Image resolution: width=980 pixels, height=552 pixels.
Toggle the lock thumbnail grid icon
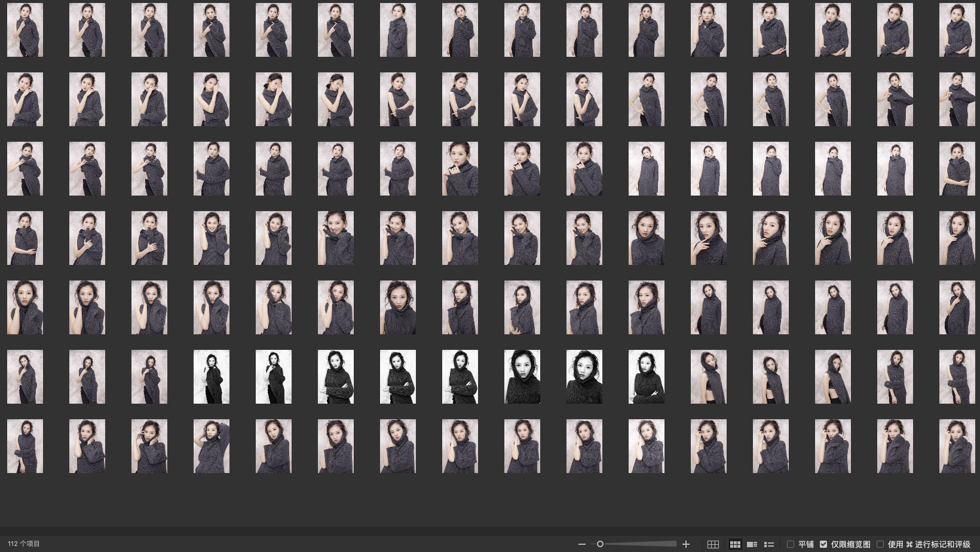713,544
